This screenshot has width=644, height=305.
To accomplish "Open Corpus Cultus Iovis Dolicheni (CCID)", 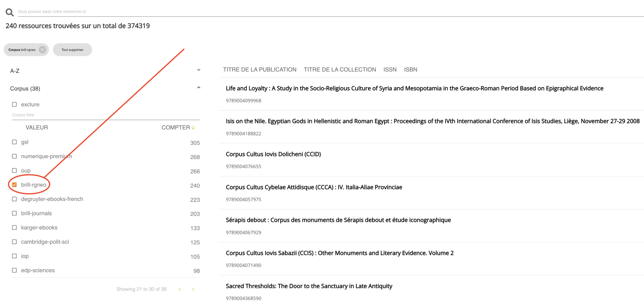I will coord(273,154).
